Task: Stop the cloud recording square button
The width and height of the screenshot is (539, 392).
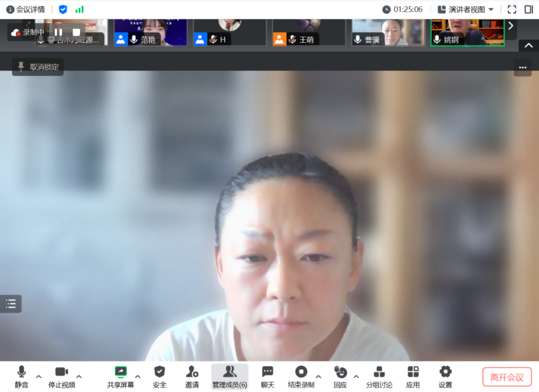Action: coord(76,32)
